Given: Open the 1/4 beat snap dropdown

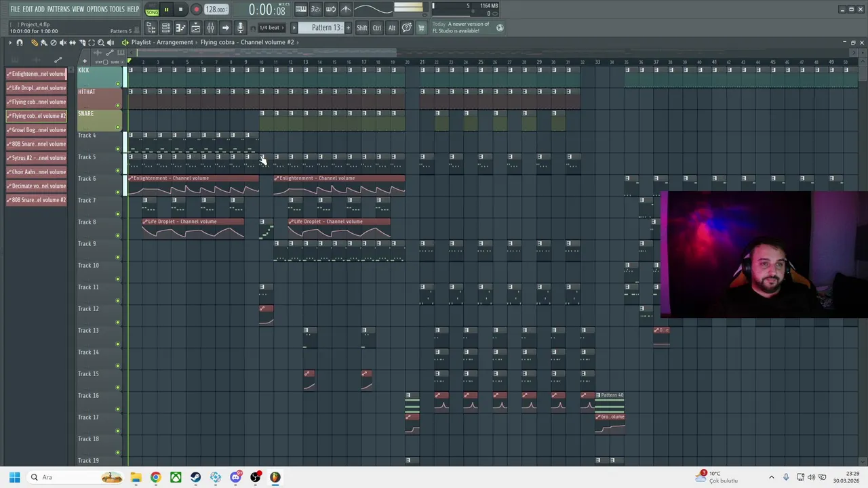Looking at the screenshot, I should [x=273, y=28].
